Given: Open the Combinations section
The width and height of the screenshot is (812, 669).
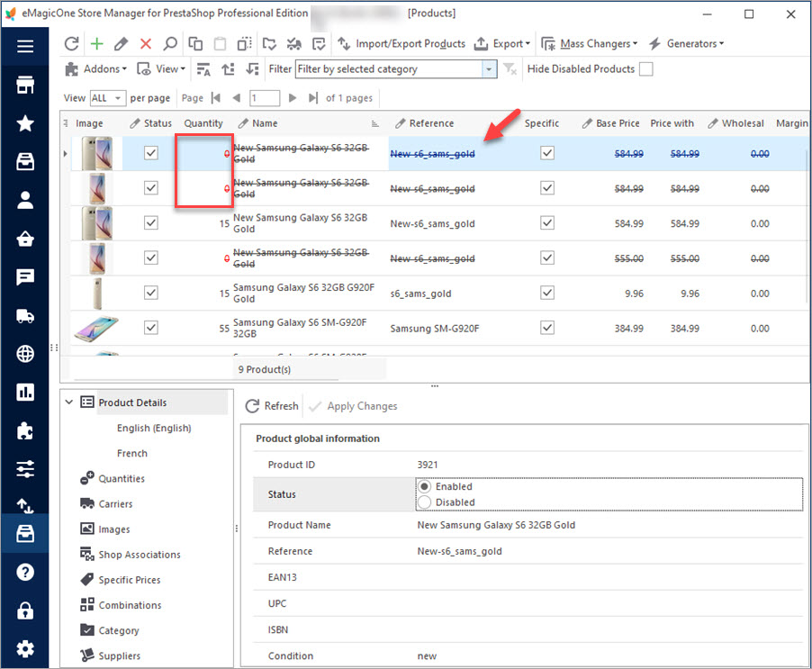Looking at the screenshot, I should (x=122, y=605).
